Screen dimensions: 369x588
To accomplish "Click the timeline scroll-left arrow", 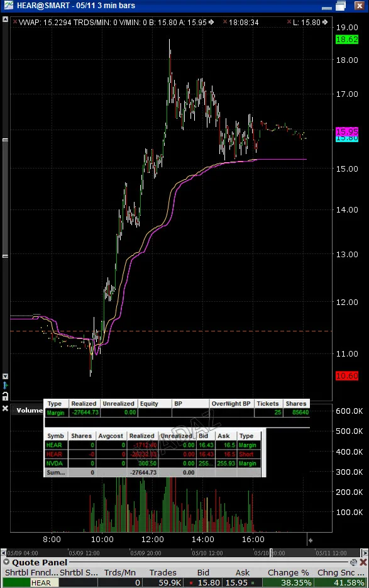I will [x=3, y=553].
